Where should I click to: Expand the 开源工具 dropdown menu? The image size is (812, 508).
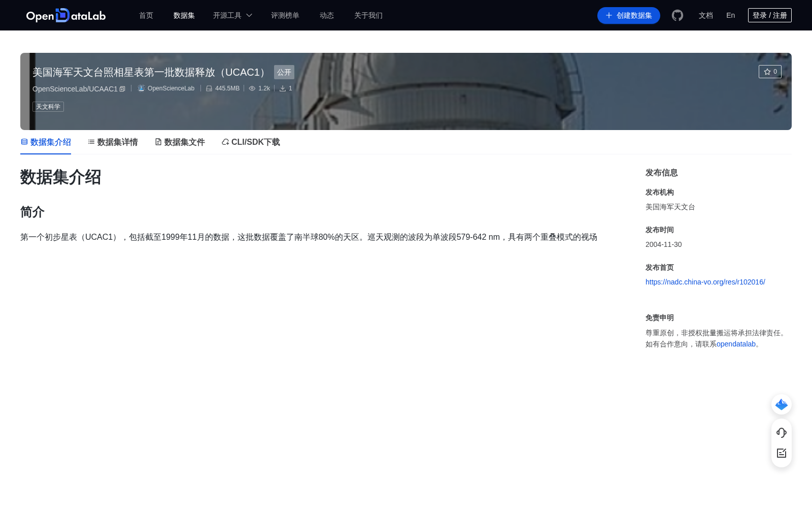[232, 15]
